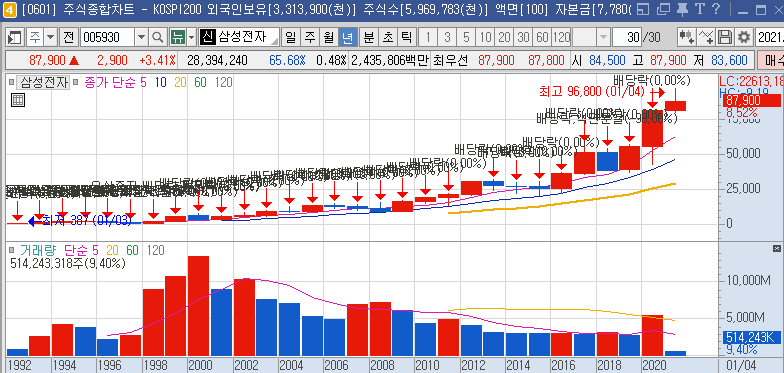The height and width of the screenshot is (373, 784).
Task: Open the 삼성전자 stock name selector
Action: click(239, 36)
